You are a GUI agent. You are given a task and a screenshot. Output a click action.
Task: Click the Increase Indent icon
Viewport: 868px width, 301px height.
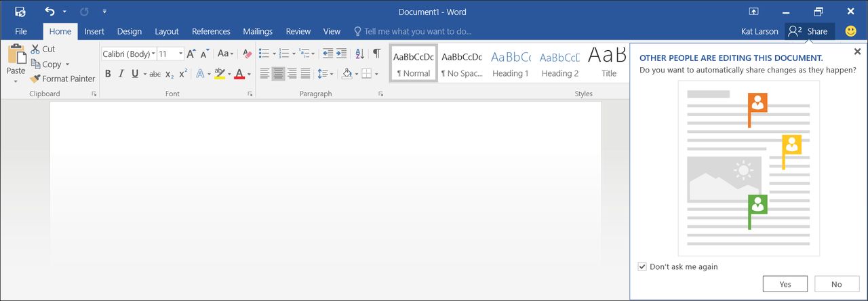pyautogui.click(x=342, y=54)
